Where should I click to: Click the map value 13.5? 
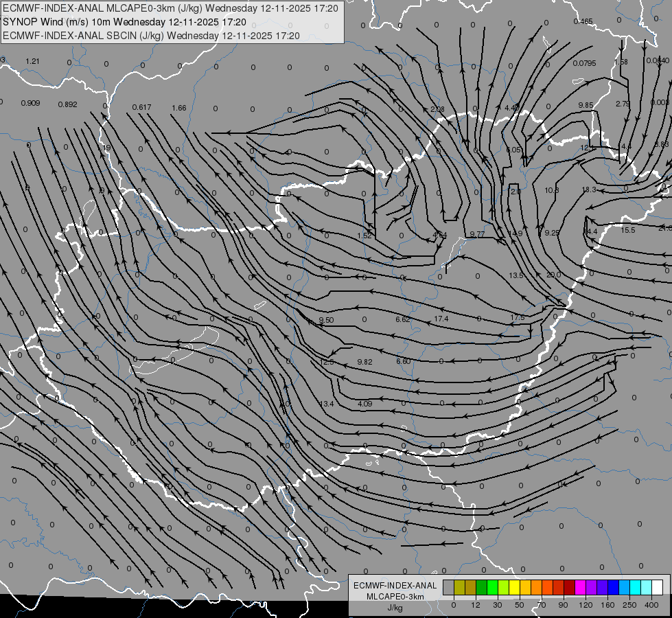click(516, 275)
